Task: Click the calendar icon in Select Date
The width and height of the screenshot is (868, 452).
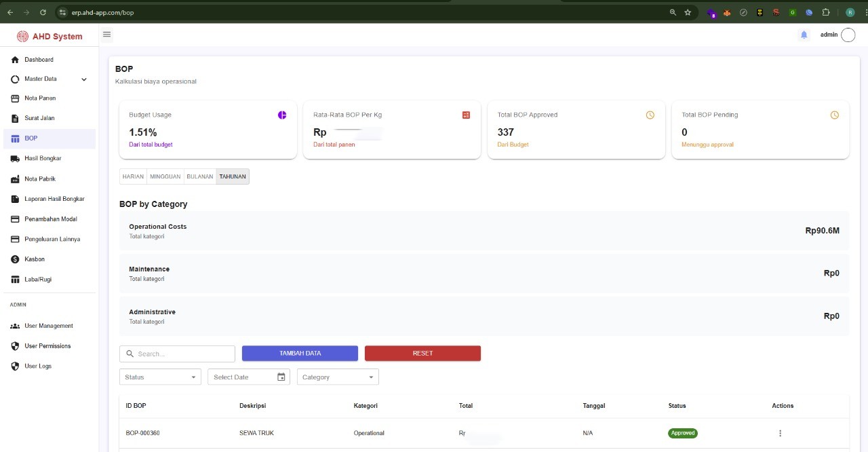Action: [x=281, y=377]
